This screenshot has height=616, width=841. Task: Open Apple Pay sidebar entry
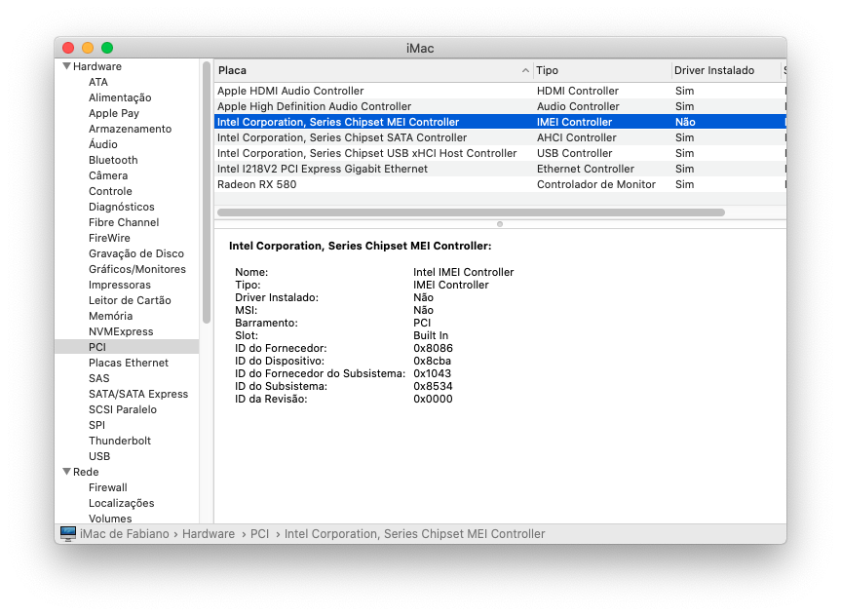coord(114,113)
